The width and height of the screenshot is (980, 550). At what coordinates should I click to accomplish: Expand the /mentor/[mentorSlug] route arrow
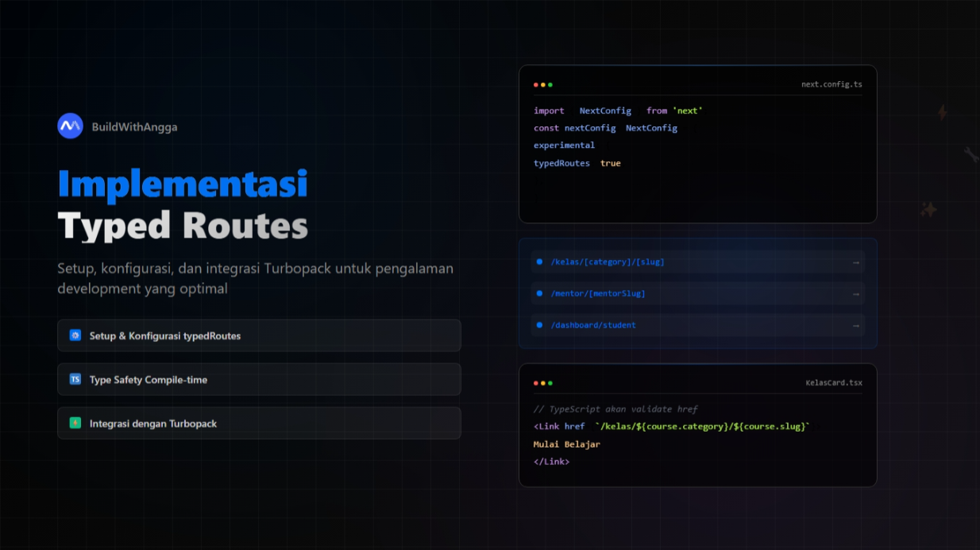(x=855, y=294)
